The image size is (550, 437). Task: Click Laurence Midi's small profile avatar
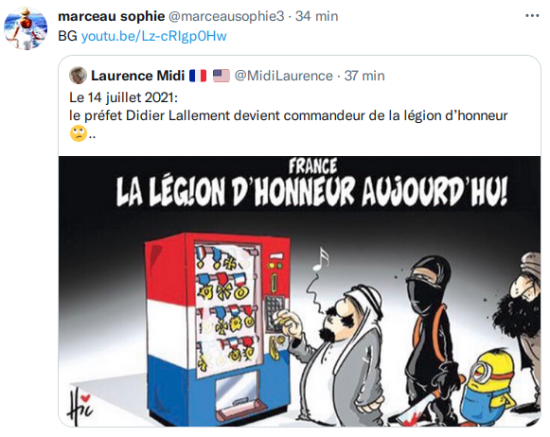click(x=78, y=75)
